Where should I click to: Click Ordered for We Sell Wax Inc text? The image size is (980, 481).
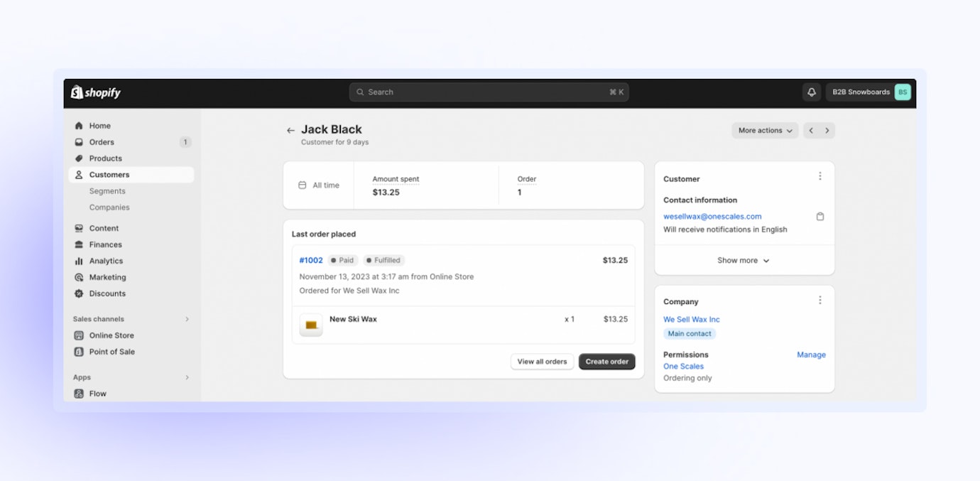pyautogui.click(x=349, y=291)
